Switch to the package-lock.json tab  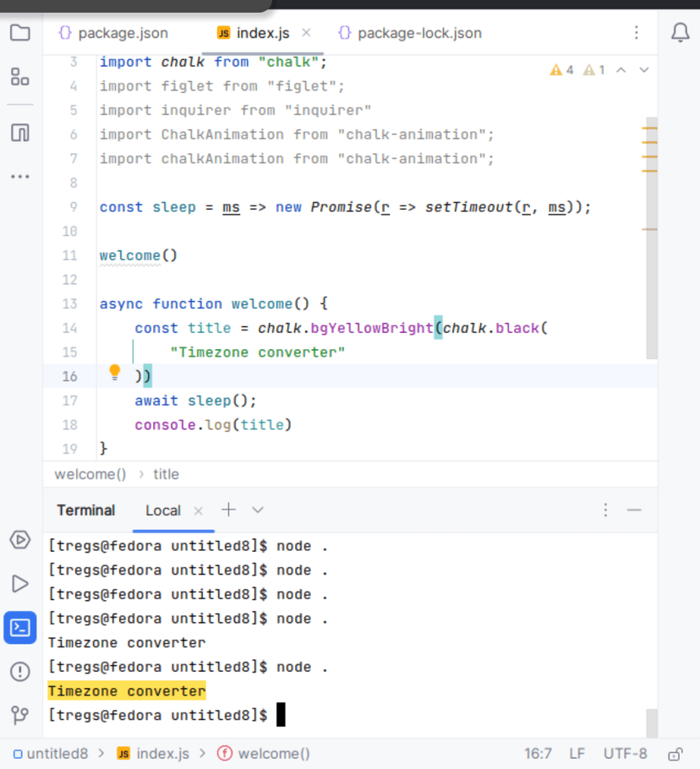pyautogui.click(x=410, y=33)
